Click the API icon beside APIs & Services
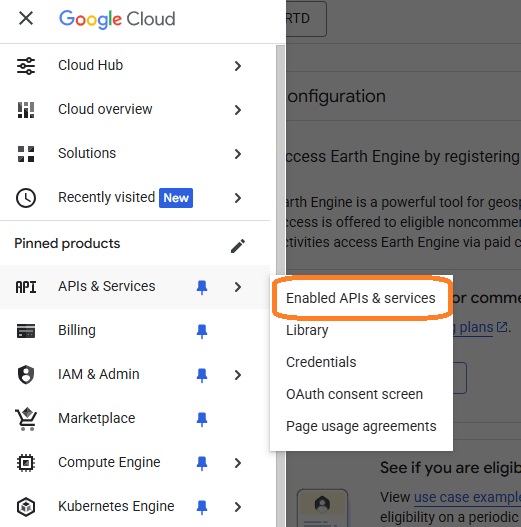The image size is (521, 527). [26, 287]
